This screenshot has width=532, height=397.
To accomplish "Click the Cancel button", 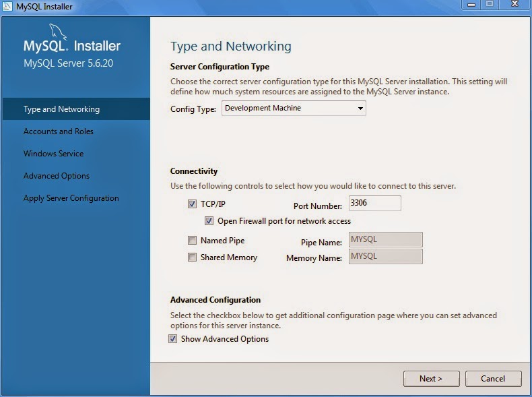I will (x=493, y=379).
